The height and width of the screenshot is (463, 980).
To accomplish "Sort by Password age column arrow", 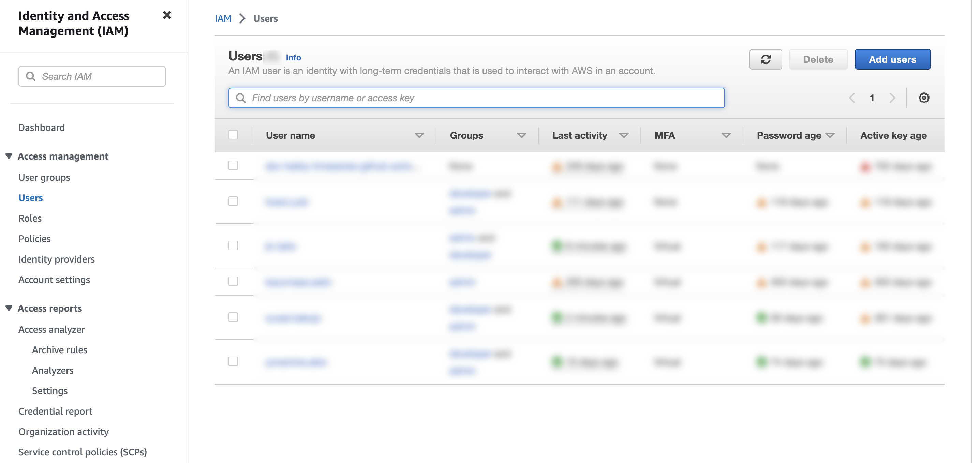I will tap(830, 135).
